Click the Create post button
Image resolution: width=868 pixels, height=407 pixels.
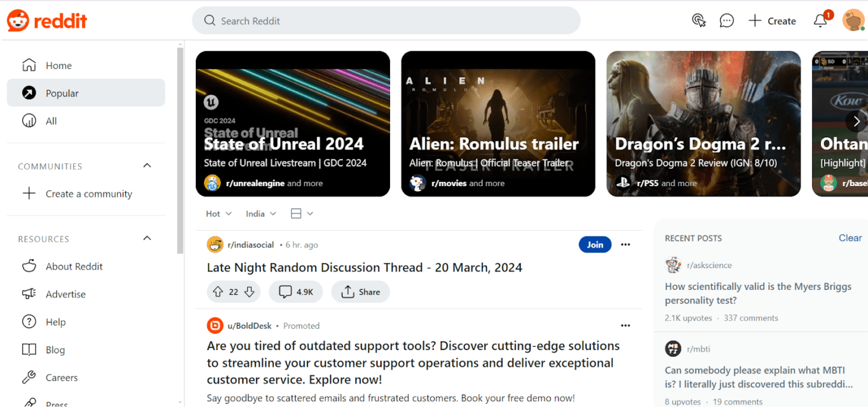point(772,20)
